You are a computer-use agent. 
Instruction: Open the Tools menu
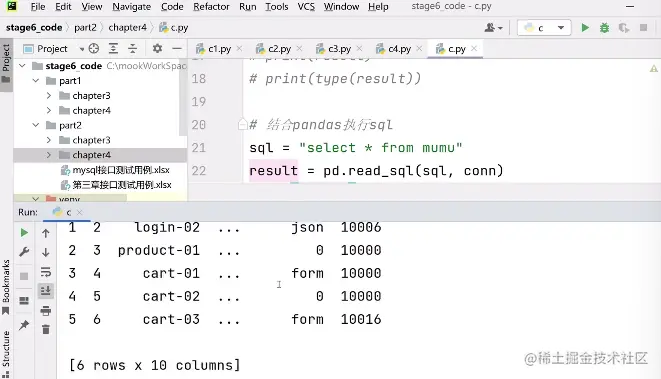[x=277, y=7]
